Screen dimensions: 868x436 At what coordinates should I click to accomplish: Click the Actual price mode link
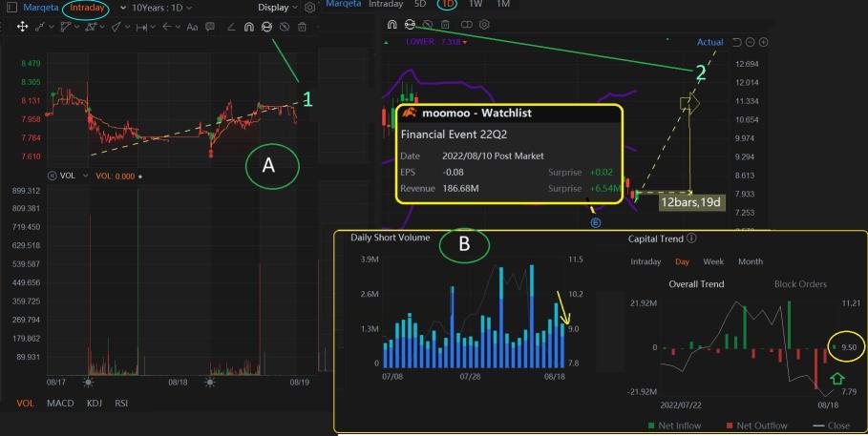pyautogui.click(x=709, y=42)
